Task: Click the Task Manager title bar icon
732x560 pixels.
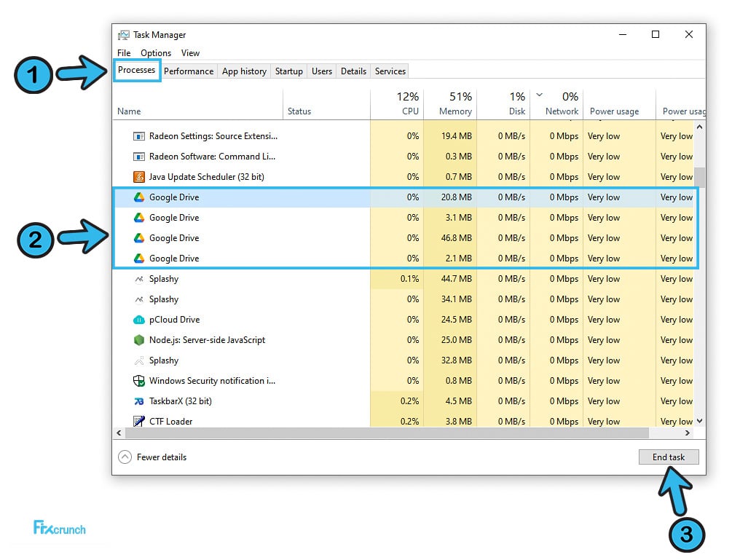Action: [x=124, y=35]
